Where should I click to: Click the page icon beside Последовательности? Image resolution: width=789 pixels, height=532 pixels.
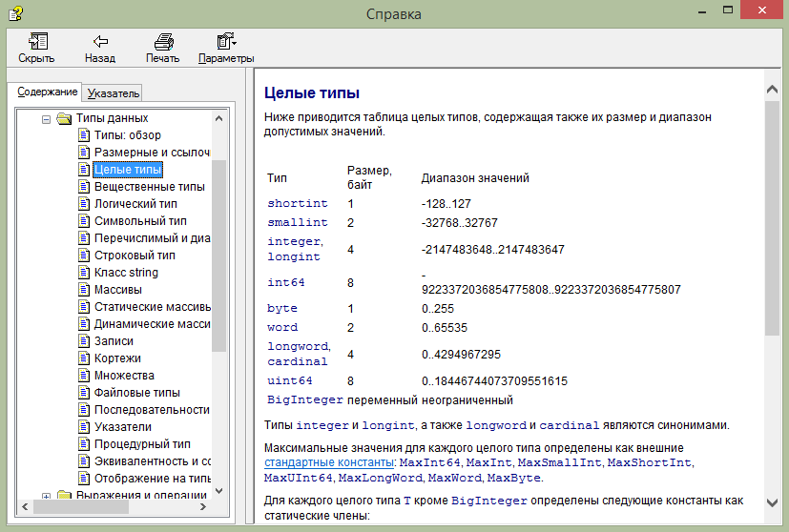(84, 409)
